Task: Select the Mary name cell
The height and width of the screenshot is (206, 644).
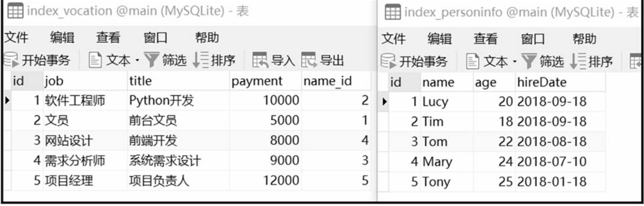Action: pyautogui.click(x=437, y=162)
